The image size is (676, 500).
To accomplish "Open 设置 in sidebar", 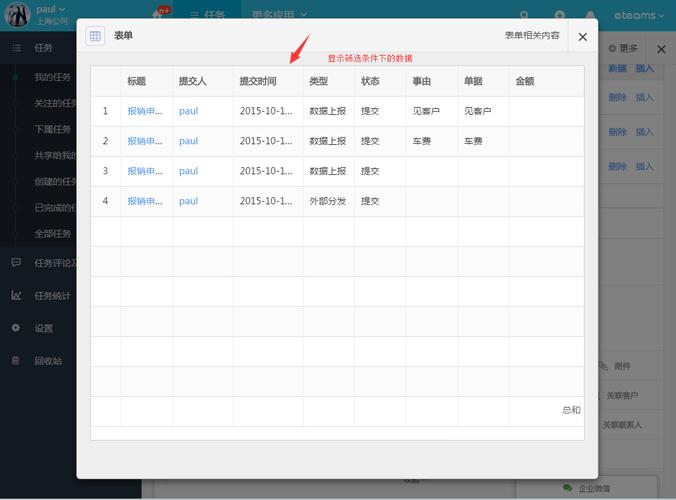I will click(x=44, y=328).
